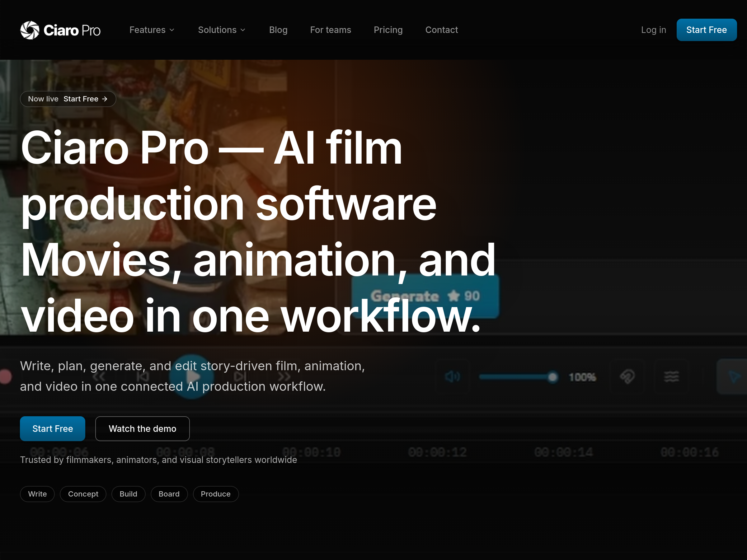Click the 00:00:12 timeline marker

click(437, 452)
